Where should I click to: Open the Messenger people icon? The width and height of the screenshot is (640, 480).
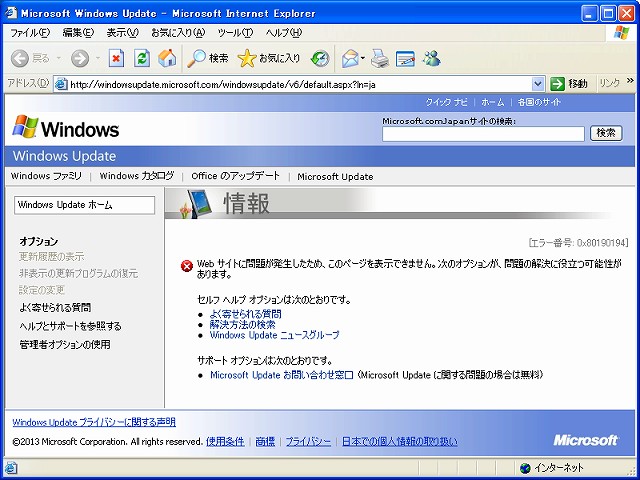pos(431,59)
